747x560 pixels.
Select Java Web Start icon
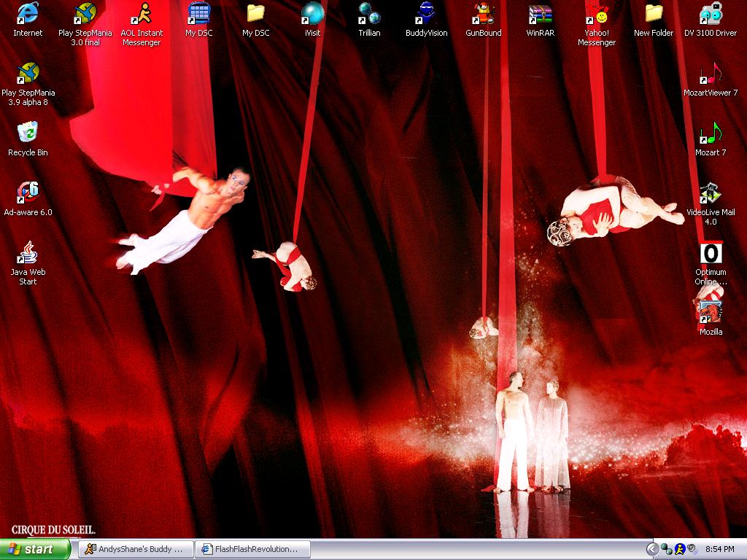(x=28, y=253)
